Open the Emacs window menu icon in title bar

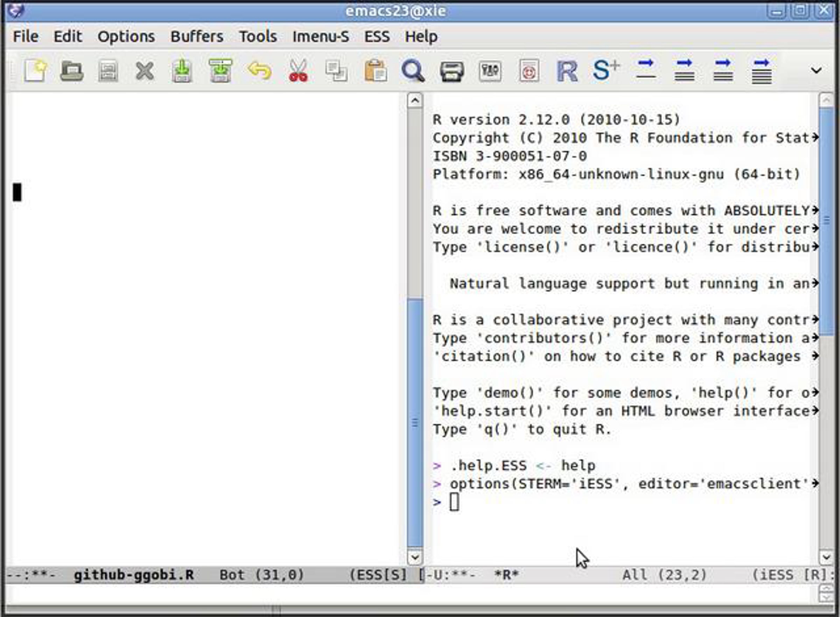(16, 10)
